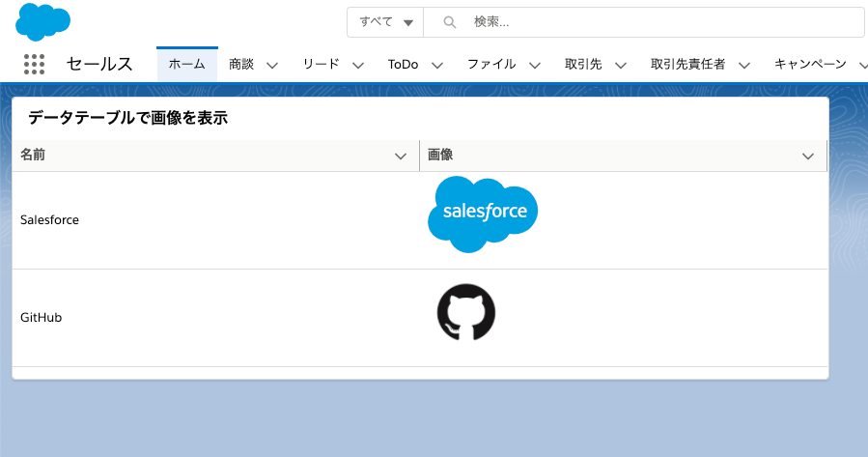868x457 pixels.
Task: Expand the リード tab chevron menu
Action: [358, 66]
